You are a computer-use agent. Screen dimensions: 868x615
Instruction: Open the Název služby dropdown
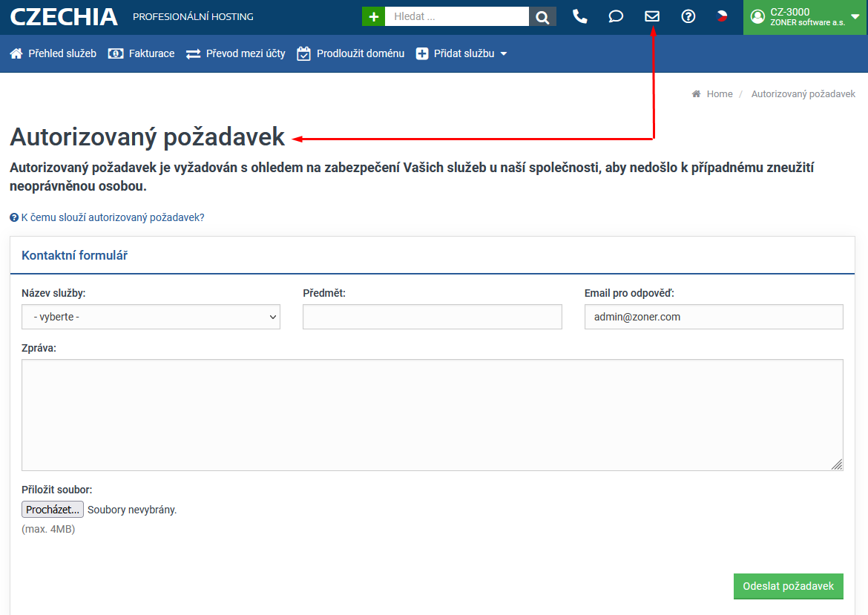151,317
